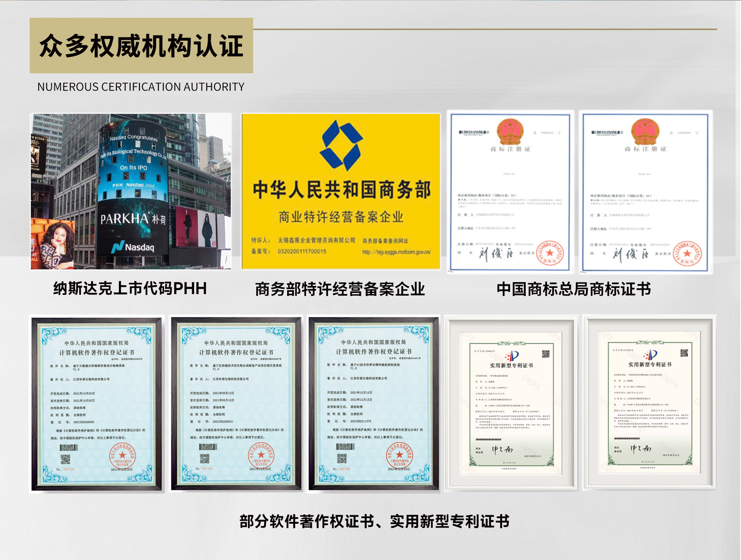Click the barcode on certificate 2021SR2211375
741x560 pixels.
tap(345, 447)
